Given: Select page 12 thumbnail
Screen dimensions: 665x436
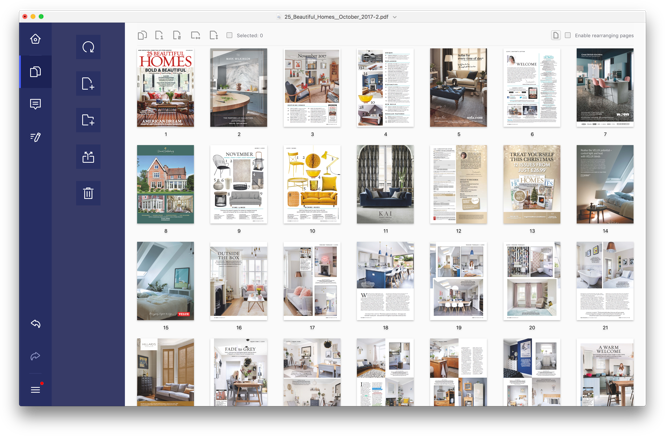Looking at the screenshot, I should click(x=458, y=184).
